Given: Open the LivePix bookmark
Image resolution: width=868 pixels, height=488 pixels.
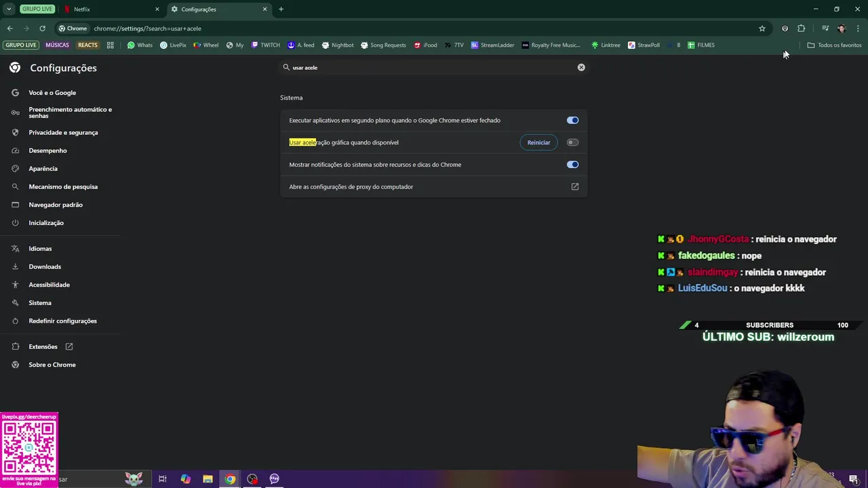Looking at the screenshot, I should tap(173, 45).
